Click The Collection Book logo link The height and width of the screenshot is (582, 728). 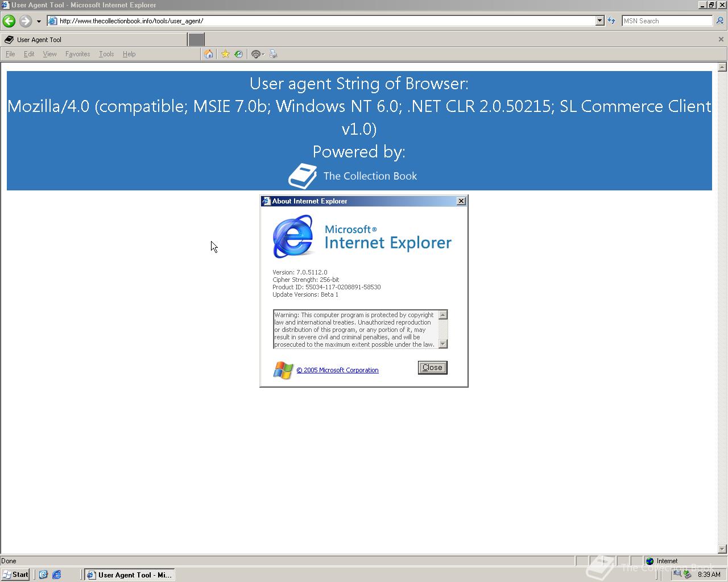point(353,176)
